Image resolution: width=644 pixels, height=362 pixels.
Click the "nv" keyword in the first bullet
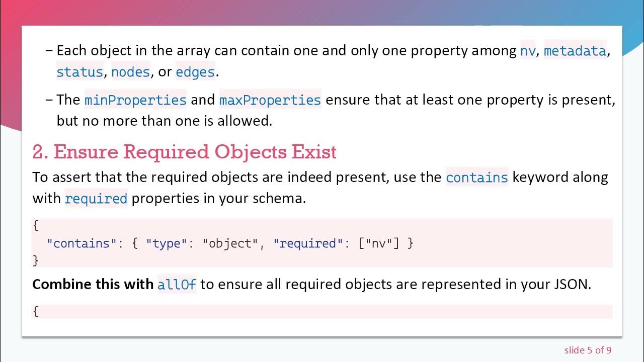tap(527, 51)
